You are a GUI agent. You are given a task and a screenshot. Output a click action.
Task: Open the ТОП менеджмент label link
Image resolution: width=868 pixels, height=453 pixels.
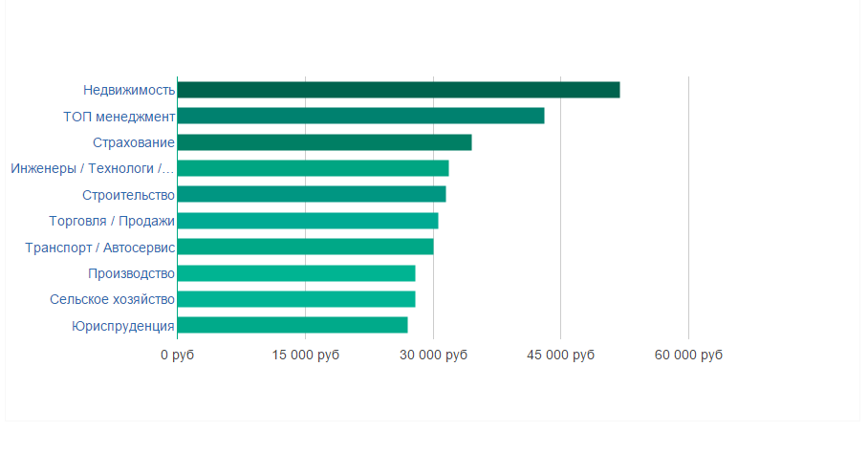pos(119,117)
